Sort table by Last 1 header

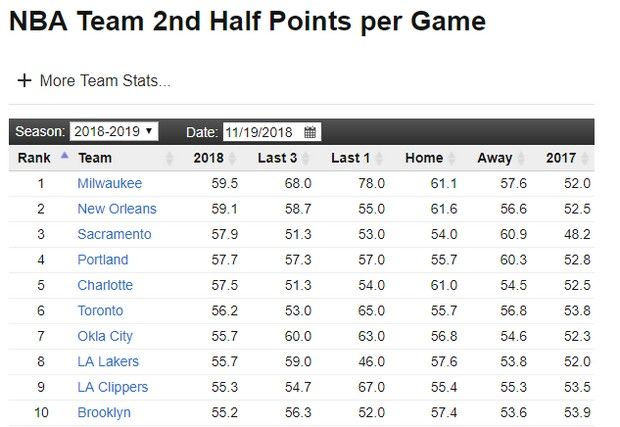click(350, 158)
